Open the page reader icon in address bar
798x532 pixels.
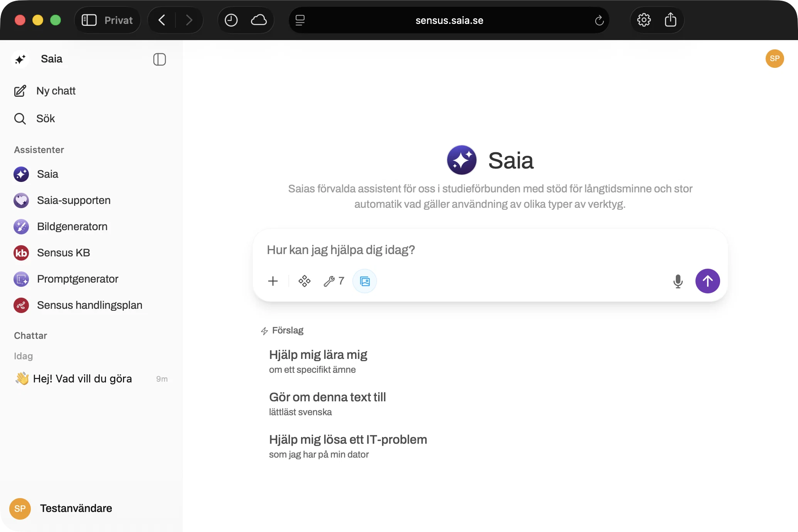pyautogui.click(x=300, y=20)
